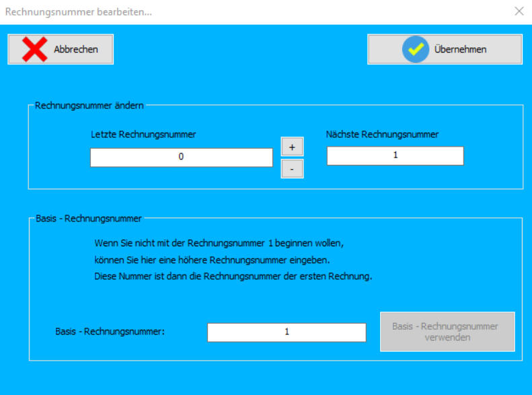Close the Rechnungsnummer bearbeiten dialog window
Image resolution: width=532 pixels, height=395 pixels.
point(519,11)
